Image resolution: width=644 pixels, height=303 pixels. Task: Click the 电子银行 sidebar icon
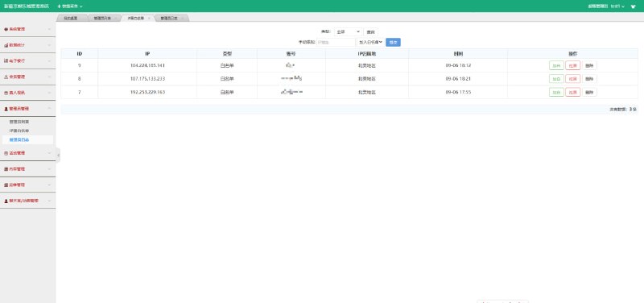click(x=6, y=61)
